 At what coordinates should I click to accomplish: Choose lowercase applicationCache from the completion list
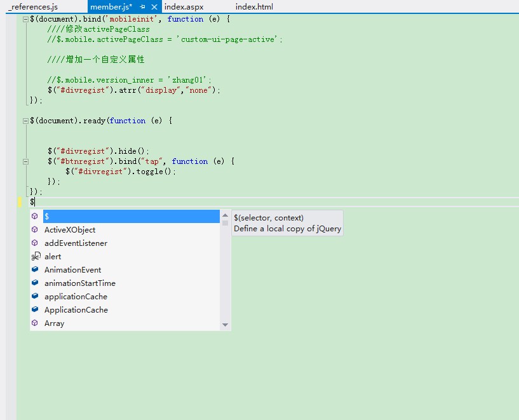coord(76,297)
